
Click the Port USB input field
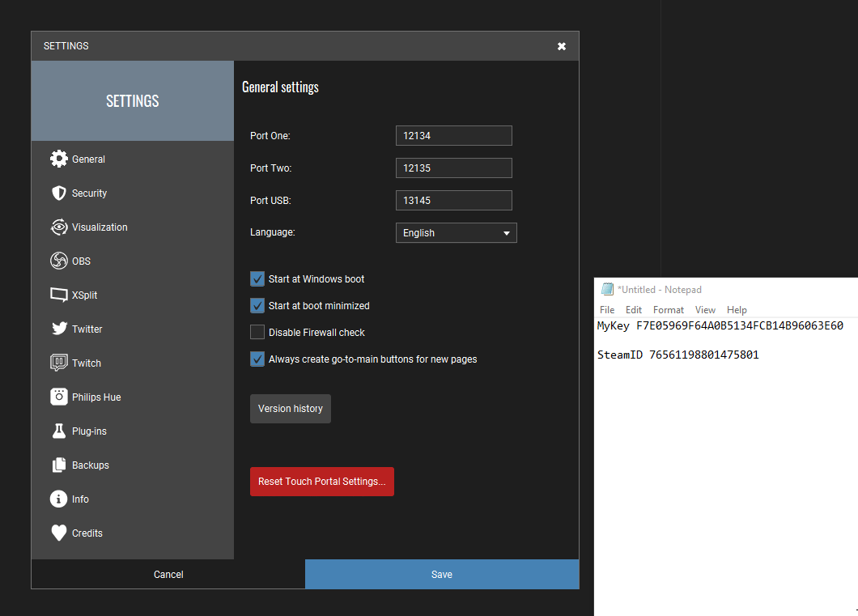[453, 200]
